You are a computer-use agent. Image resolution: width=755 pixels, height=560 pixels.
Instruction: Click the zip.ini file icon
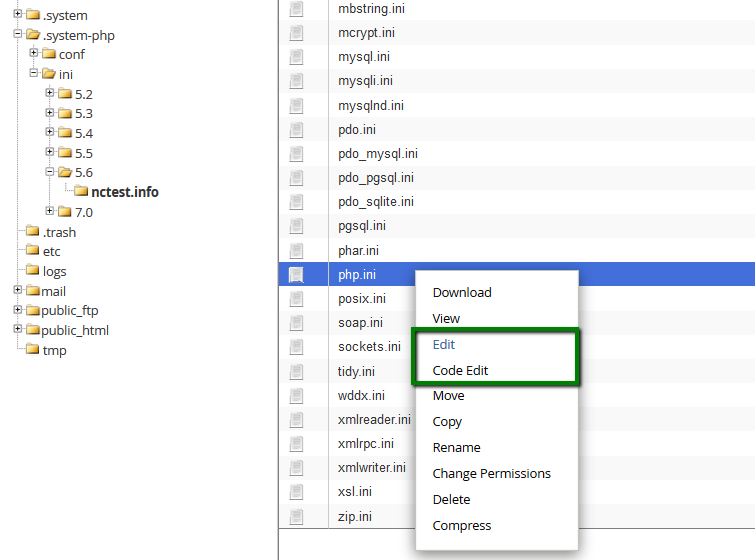296,516
